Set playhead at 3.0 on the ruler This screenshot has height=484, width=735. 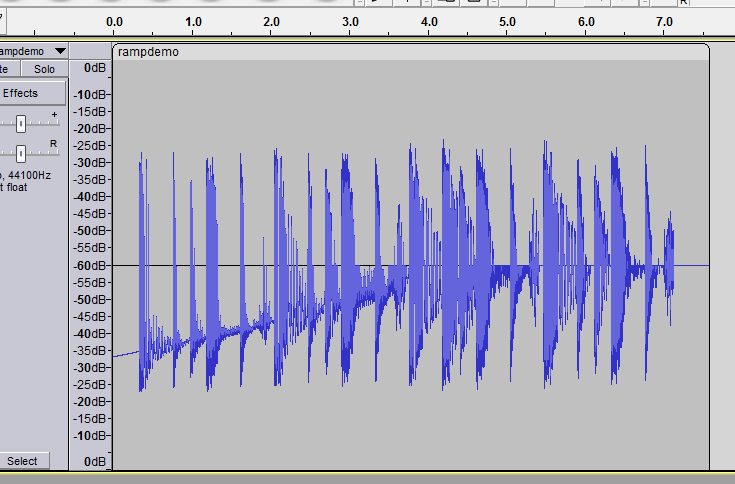point(350,21)
